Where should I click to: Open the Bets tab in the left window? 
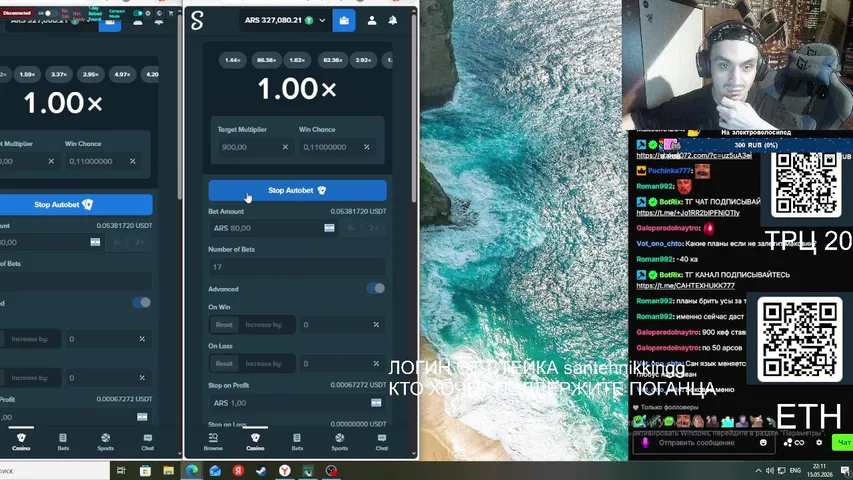coord(63,441)
